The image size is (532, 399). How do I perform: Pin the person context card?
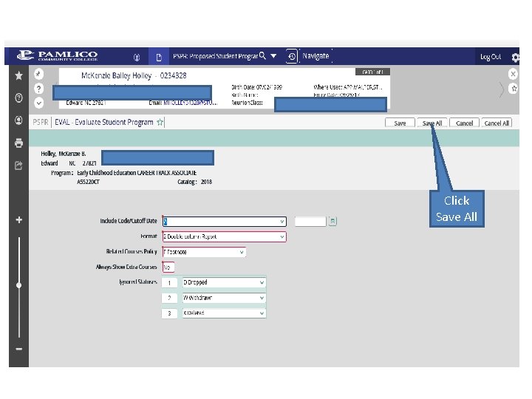38,74
